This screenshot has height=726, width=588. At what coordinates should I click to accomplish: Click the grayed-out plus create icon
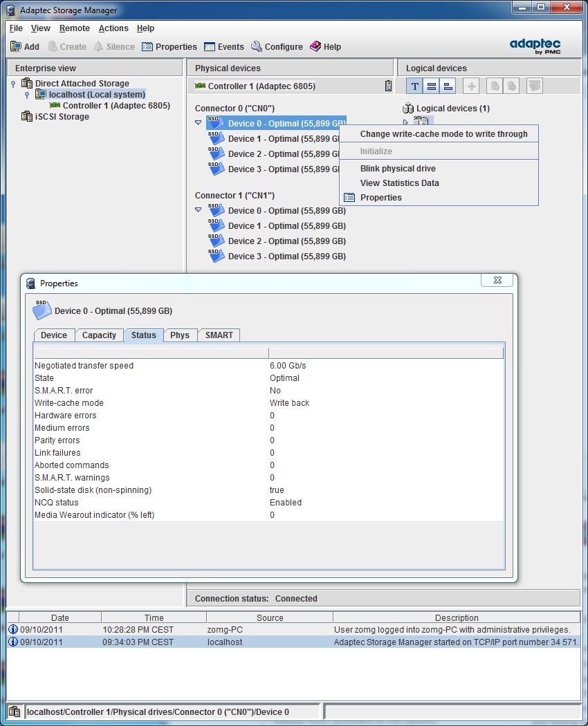(471, 86)
